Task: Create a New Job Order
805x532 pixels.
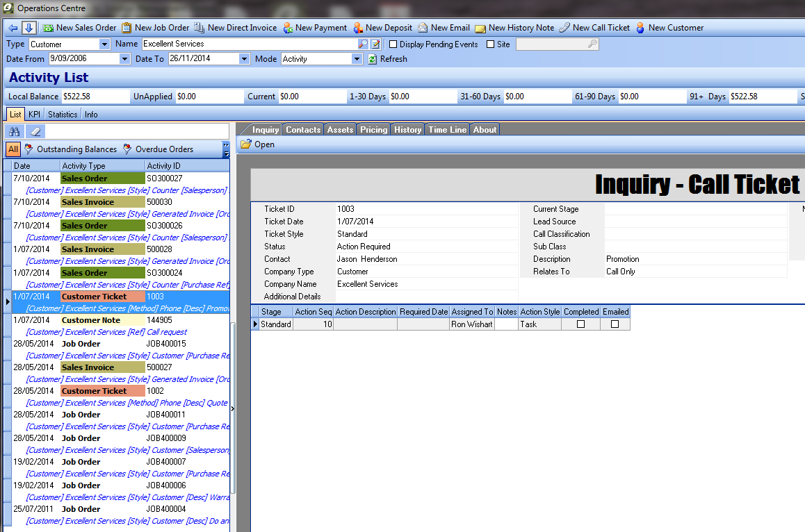Action: pos(127,28)
